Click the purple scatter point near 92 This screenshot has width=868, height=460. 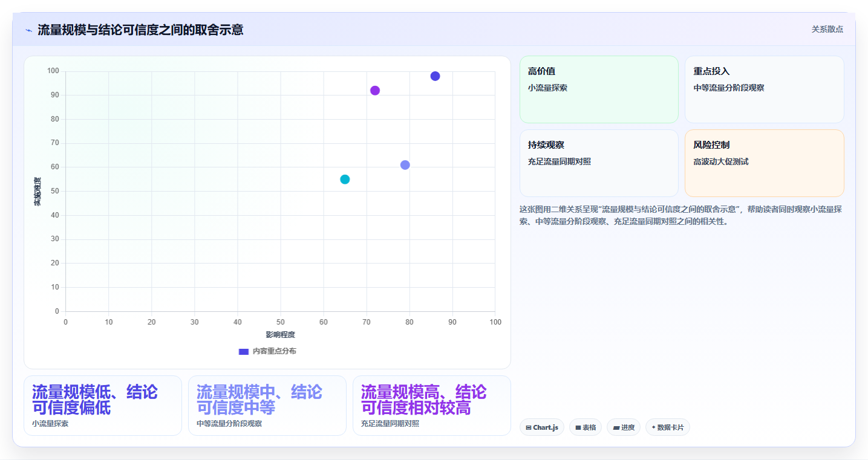(x=375, y=91)
